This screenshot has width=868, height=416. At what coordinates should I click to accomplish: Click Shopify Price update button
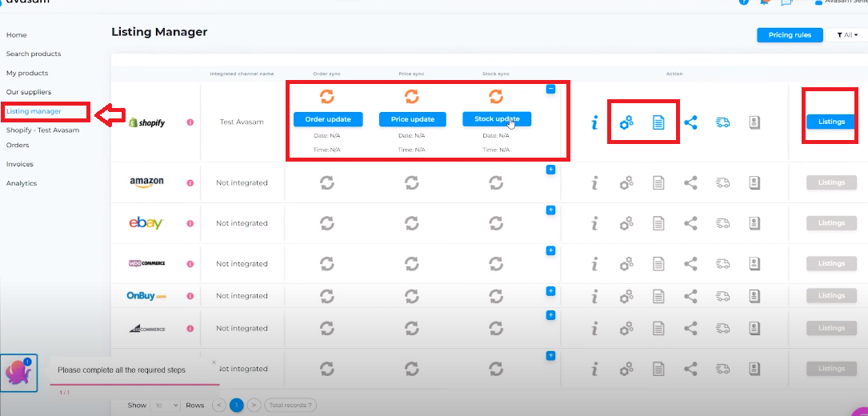[413, 120]
